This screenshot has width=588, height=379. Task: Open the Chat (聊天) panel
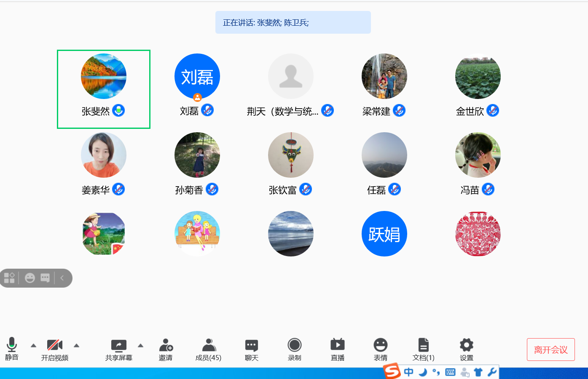pos(252,345)
